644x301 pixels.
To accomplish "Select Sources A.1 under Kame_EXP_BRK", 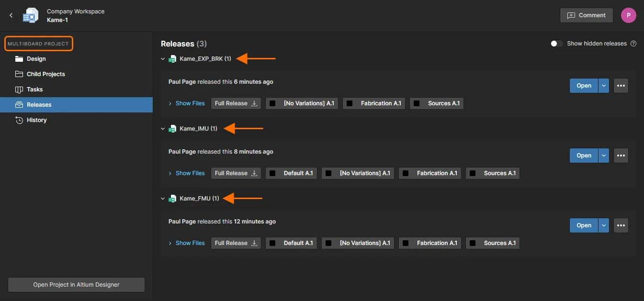I will (437, 103).
